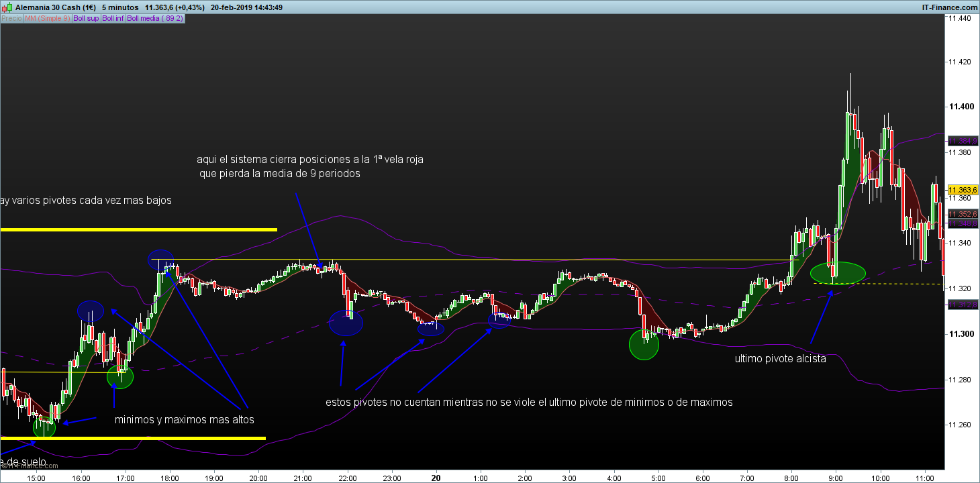Open the Boll media ( 89 2 ) label
The image size is (980, 483).
click(154, 18)
